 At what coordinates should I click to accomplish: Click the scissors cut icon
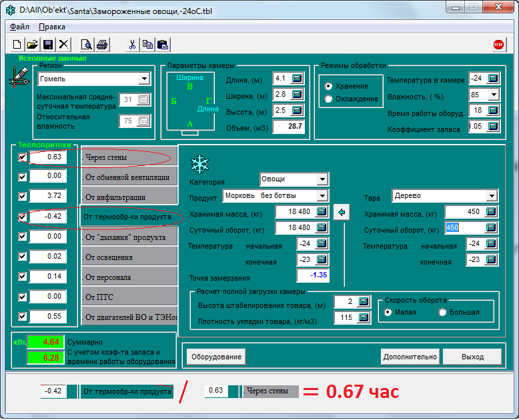(132, 44)
